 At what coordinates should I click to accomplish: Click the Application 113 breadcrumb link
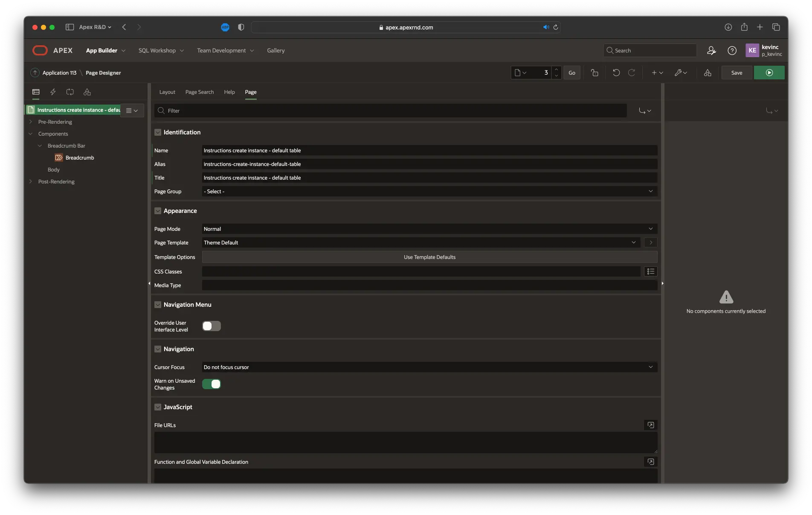coord(59,73)
